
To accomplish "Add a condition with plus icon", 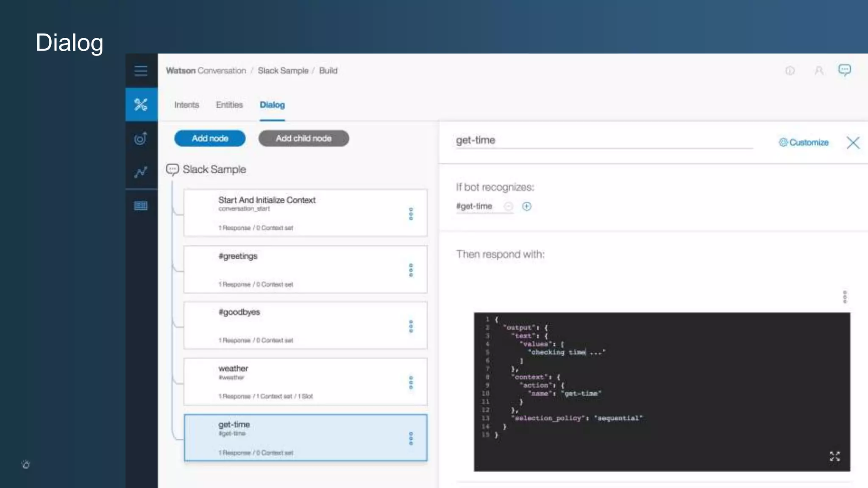I will pyautogui.click(x=526, y=206).
